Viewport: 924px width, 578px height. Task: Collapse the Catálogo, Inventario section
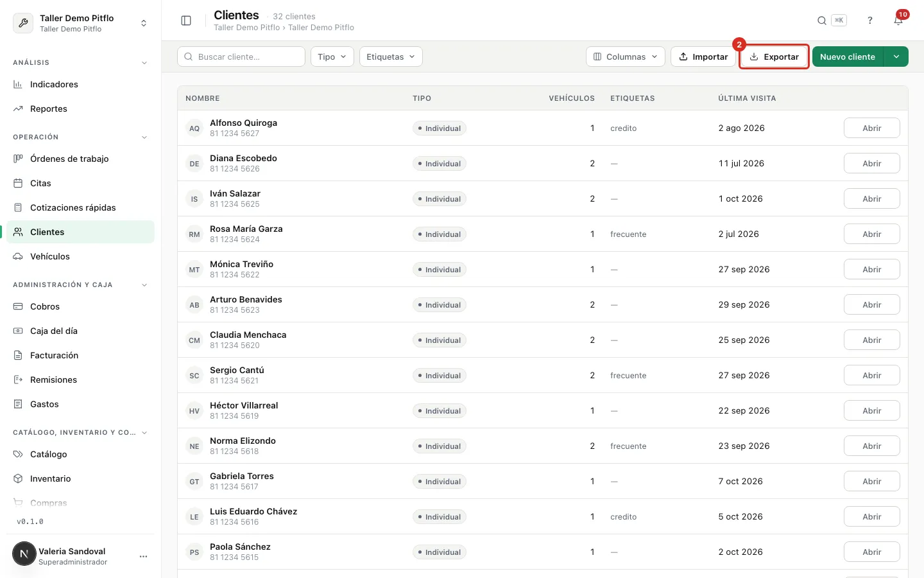point(144,433)
